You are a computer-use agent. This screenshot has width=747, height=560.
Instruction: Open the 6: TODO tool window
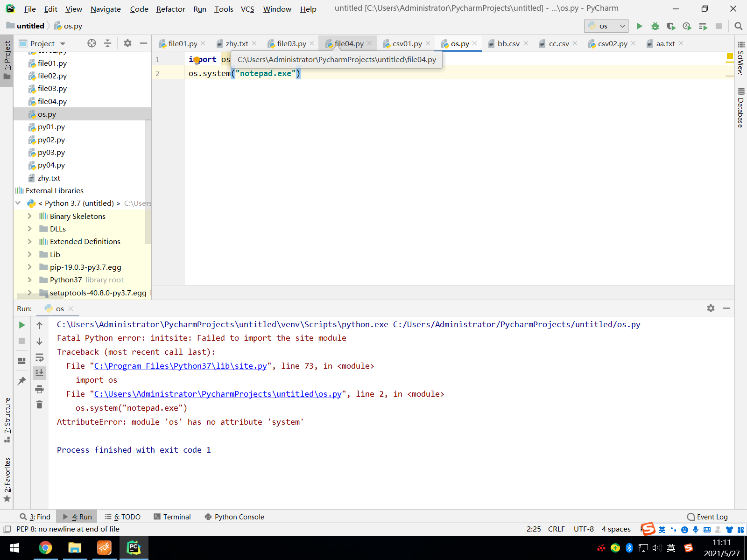(123, 517)
